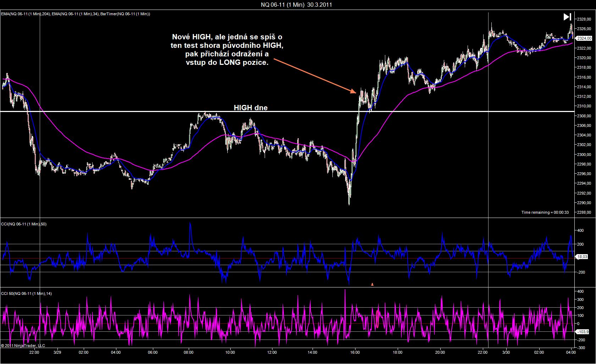
Task: Click the 2316,00 price axis label
Action: click(x=584, y=77)
